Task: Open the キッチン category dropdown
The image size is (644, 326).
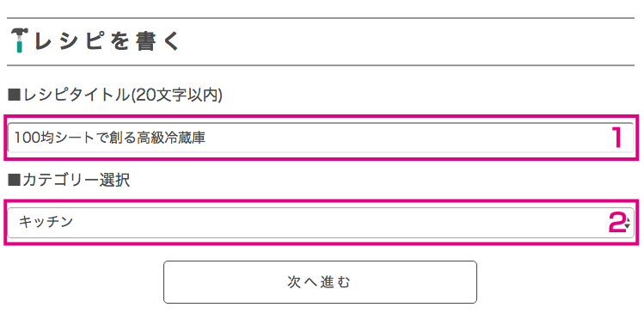Action: (x=321, y=223)
